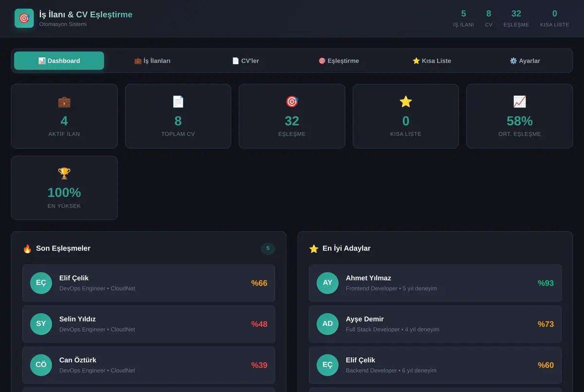The image size is (584, 392).
Task: Click the Otomasyon Sistemi subtitle
Action: 63,24
